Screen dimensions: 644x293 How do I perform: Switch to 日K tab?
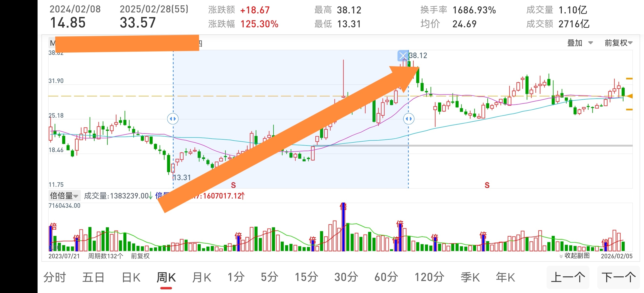[x=131, y=277]
